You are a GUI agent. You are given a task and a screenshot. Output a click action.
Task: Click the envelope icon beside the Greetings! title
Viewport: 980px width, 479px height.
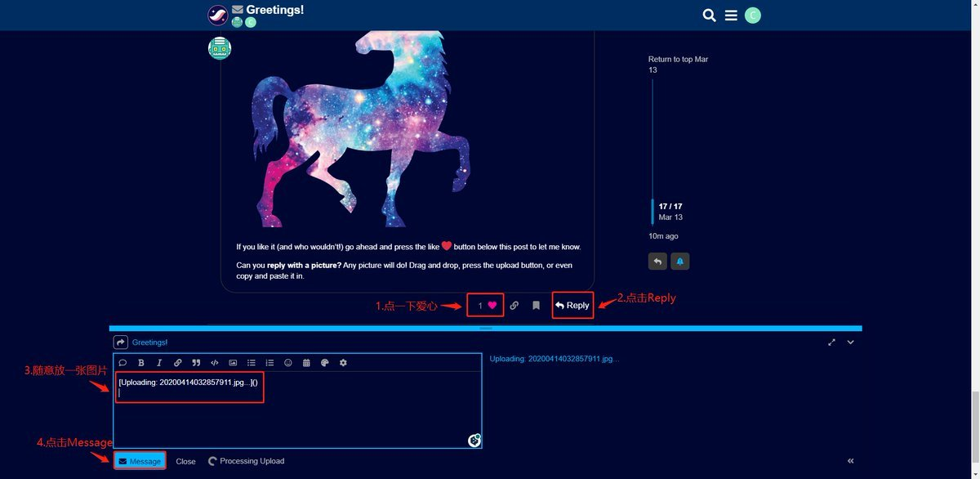coord(237,10)
